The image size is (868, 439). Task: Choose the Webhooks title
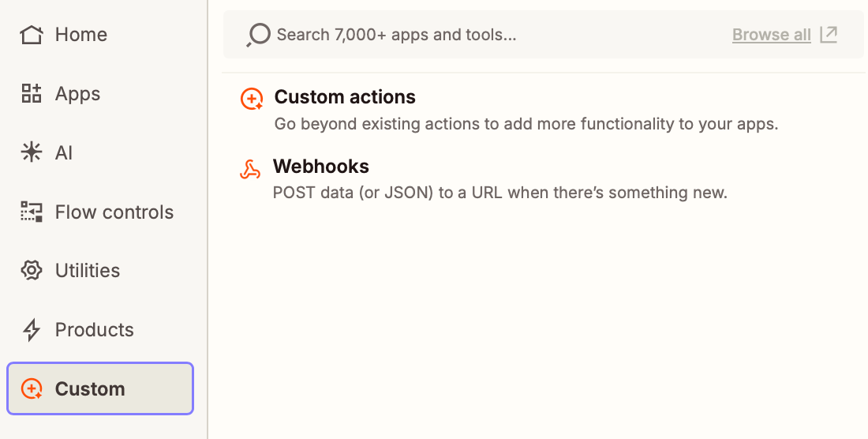[321, 167]
